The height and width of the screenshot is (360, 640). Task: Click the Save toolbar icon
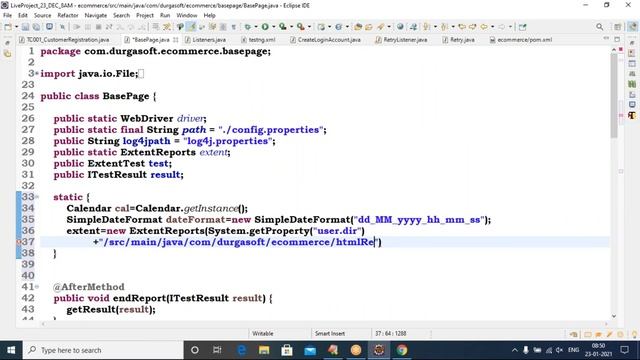point(25,27)
